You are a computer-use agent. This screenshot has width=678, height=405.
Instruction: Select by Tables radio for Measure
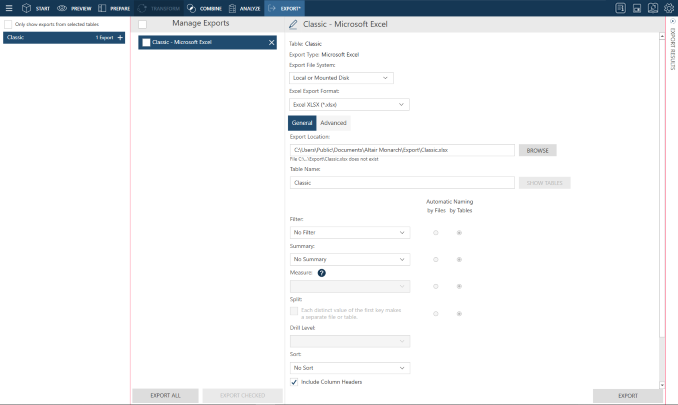(459, 287)
